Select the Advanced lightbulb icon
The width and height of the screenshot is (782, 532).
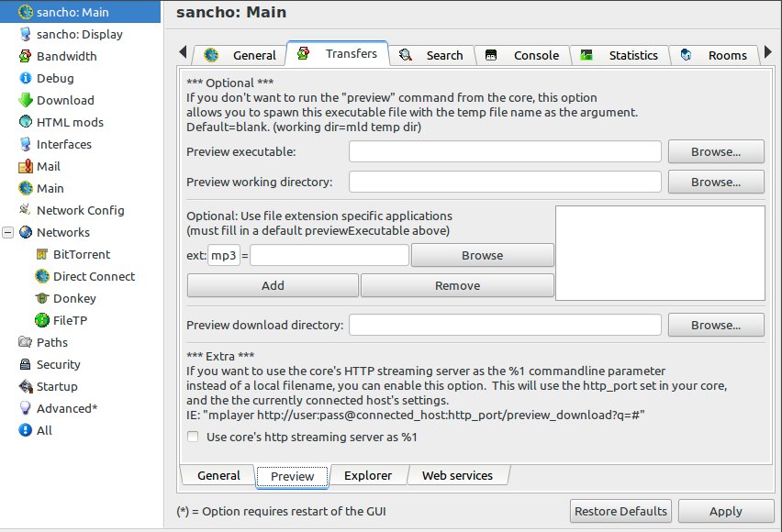[x=25, y=408]
